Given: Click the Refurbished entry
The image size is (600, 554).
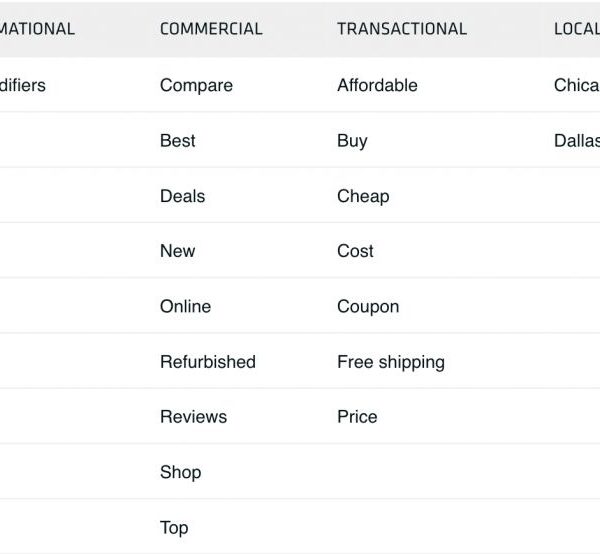Looking at the screenshot, I should tap(208, 362).
